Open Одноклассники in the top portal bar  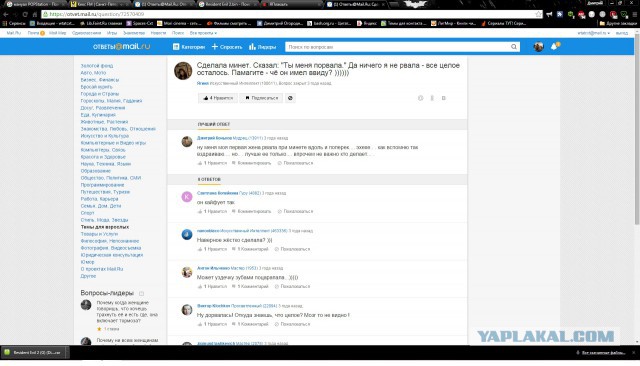(87, 33)
